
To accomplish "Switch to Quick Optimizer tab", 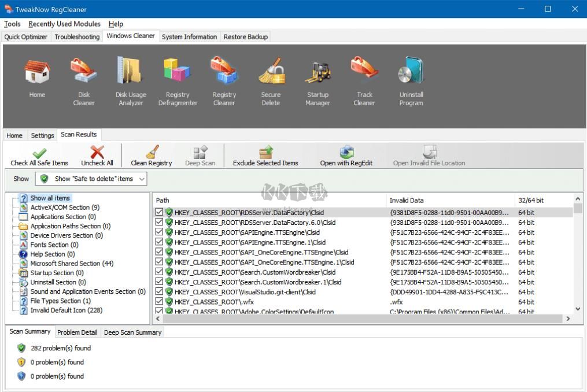I will (26, 36).
